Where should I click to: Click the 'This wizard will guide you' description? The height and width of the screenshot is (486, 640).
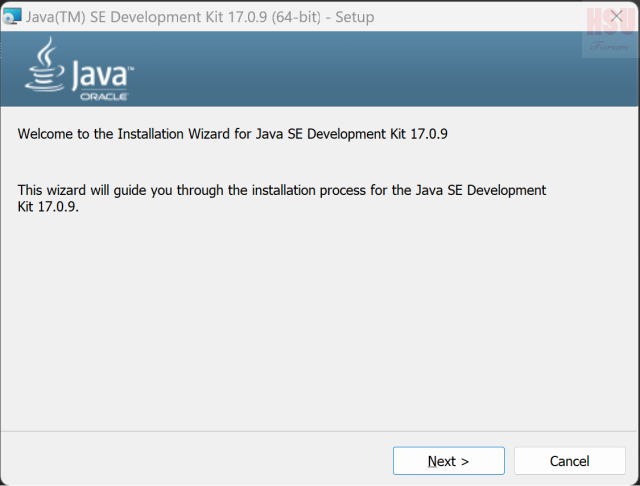click(x=282, y=190)
